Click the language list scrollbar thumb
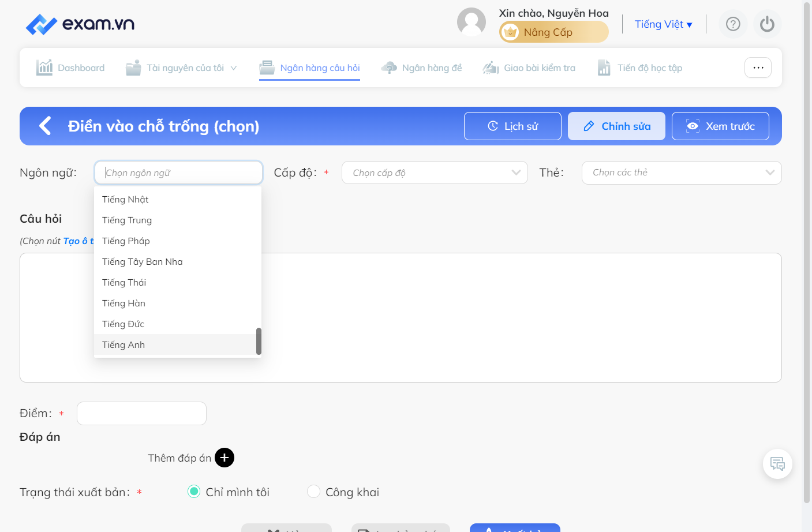 coord(259,341)
